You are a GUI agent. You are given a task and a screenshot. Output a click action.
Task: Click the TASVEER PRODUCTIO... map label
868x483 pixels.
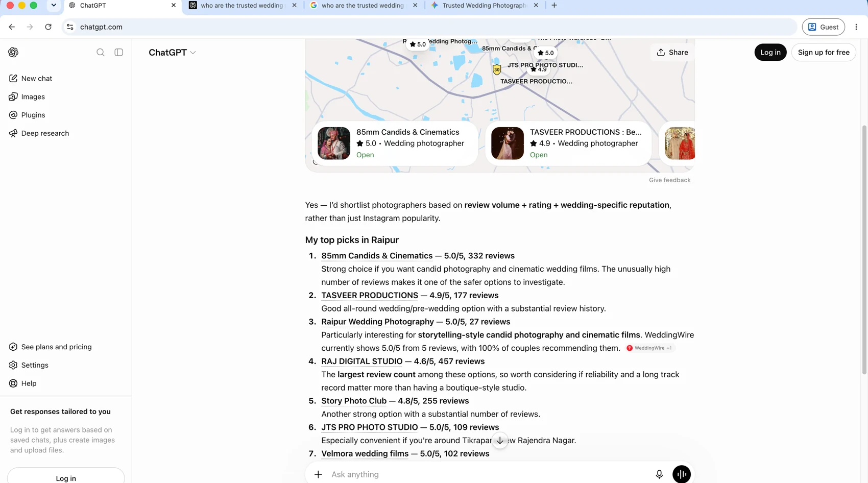click(x=536, y=82)
